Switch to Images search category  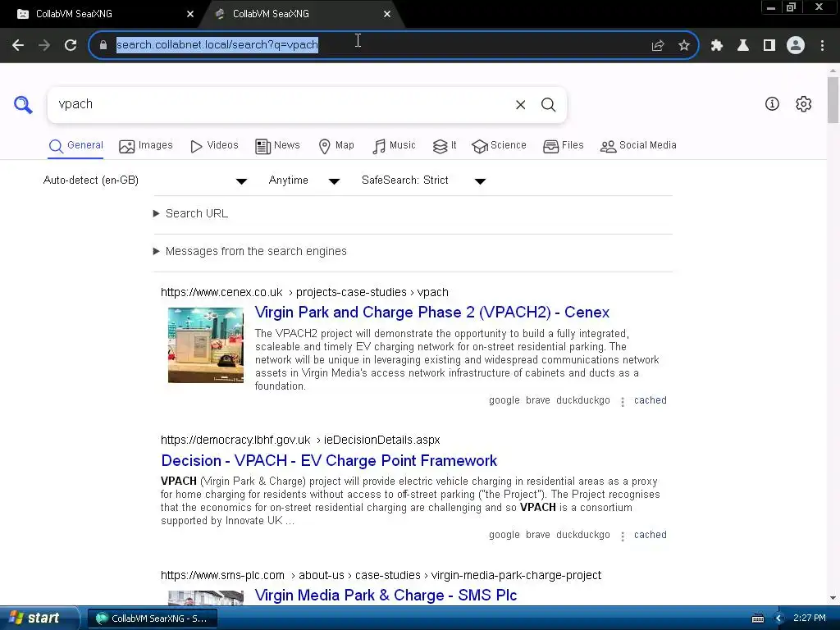(x=146, y=145)
